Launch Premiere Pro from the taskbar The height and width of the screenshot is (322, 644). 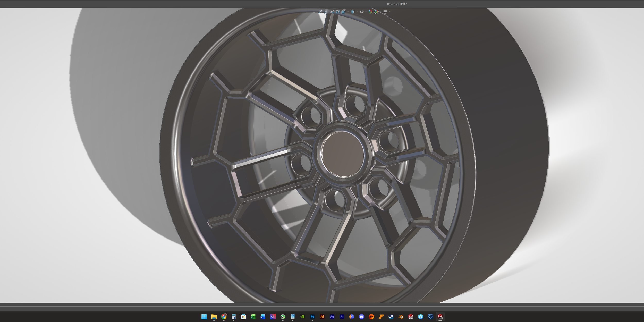coord(342,317)
